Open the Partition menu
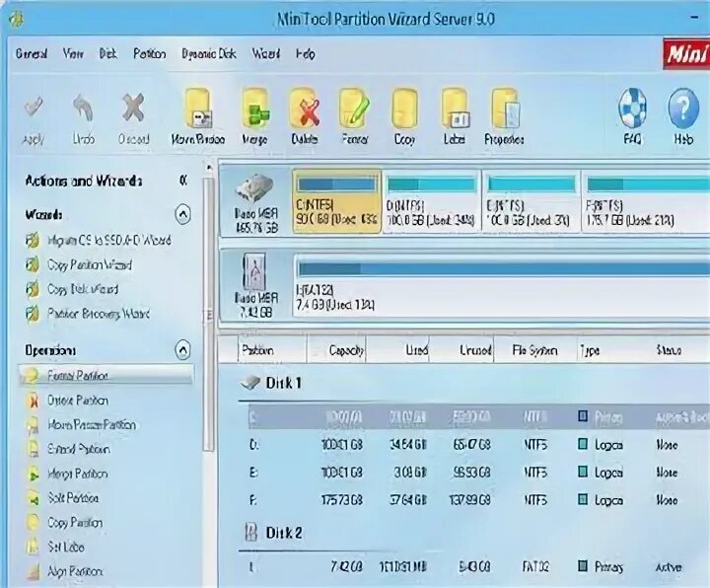Screen dimensions: 710x588 150,54
